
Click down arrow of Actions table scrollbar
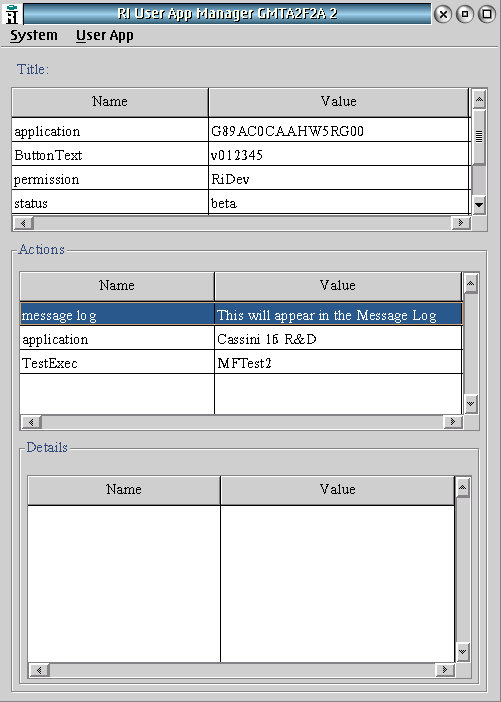point(471,404)
